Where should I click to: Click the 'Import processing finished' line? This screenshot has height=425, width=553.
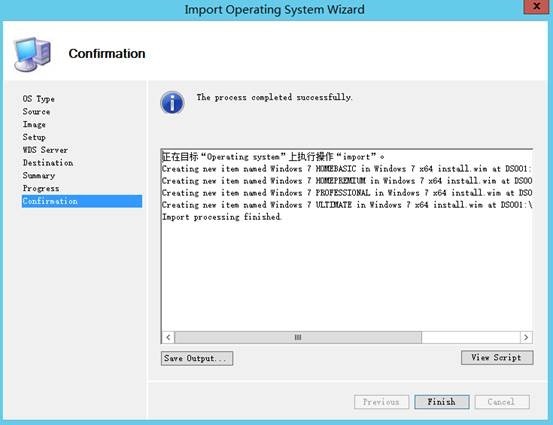click(x=221, y=217)
